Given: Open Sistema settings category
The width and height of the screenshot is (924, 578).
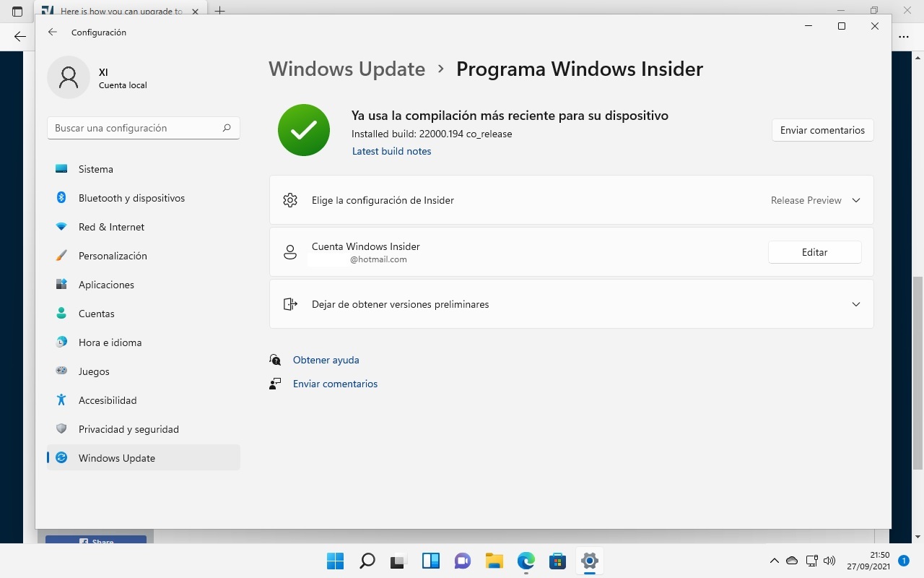Looking at the screenshot, I should tap(96, 169).
